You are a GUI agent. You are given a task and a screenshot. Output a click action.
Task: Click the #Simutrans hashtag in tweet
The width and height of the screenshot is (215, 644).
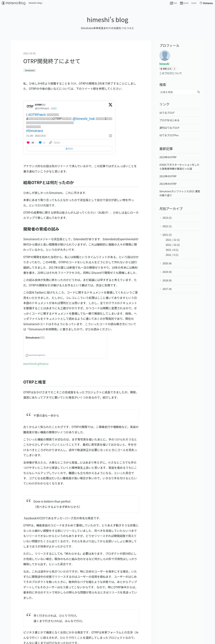coord(34,131)
